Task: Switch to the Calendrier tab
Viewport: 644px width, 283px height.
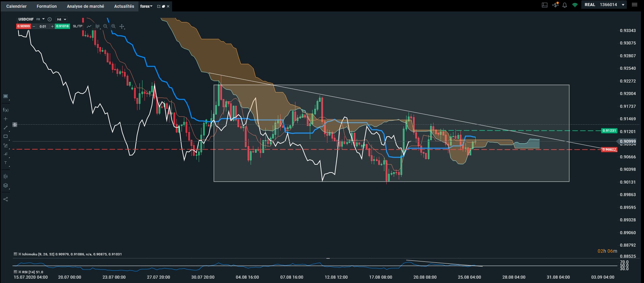Action: [17, 6]
